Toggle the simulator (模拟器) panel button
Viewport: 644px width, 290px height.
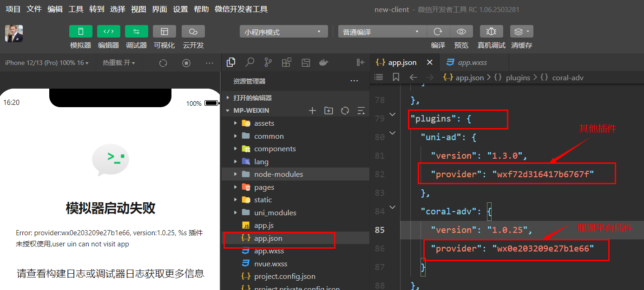[x=81, y=32]
